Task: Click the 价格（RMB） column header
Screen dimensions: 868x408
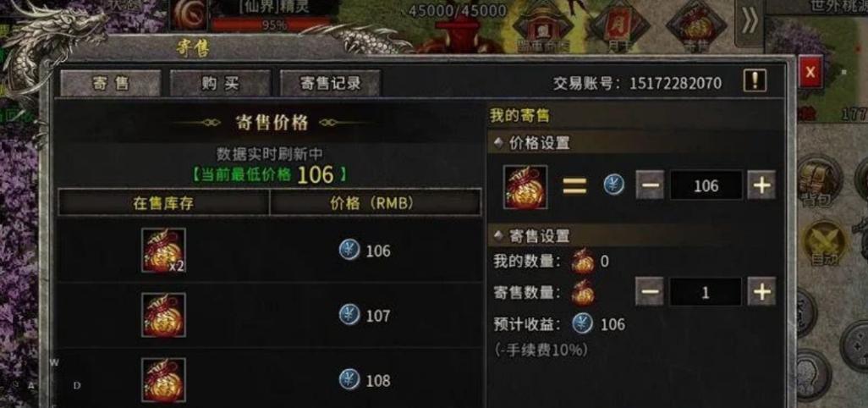Action: point(375,203)
